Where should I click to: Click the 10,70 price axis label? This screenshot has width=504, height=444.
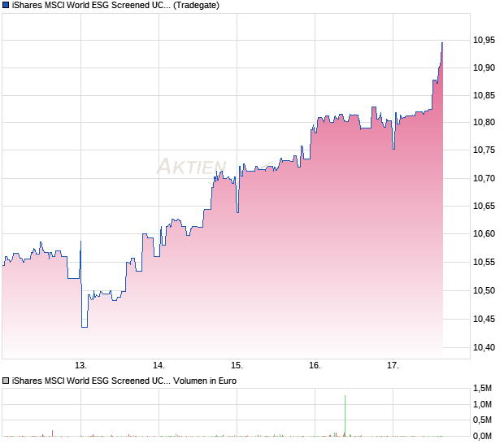484,178
